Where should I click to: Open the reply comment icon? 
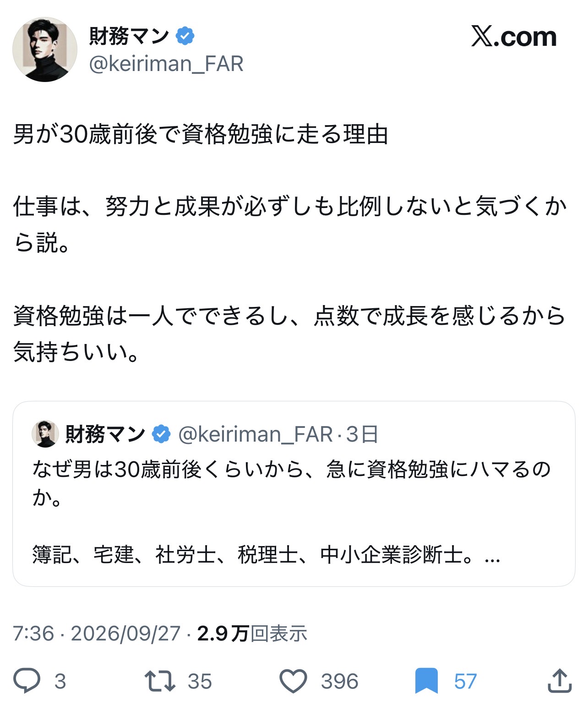pos(27,681)
